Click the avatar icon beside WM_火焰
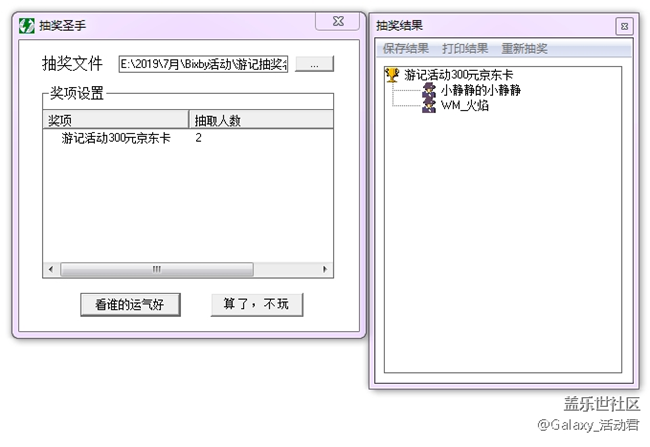 pyautogui.click(x=428, y=105)
